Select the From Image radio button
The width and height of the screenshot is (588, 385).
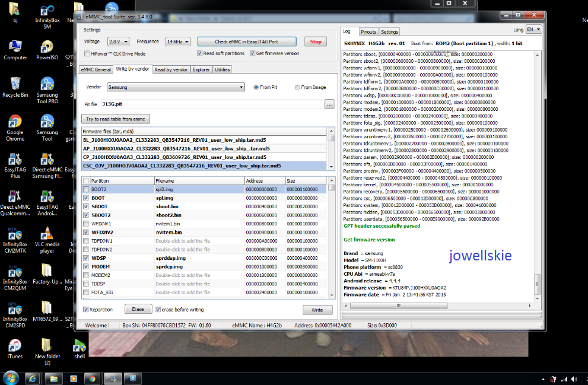click(x=297, y=87)
